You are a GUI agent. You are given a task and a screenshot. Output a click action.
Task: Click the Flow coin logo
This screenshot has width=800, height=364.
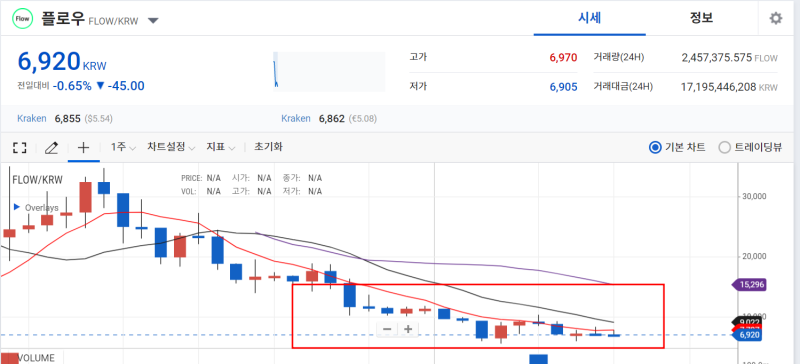tap(23, 19)
